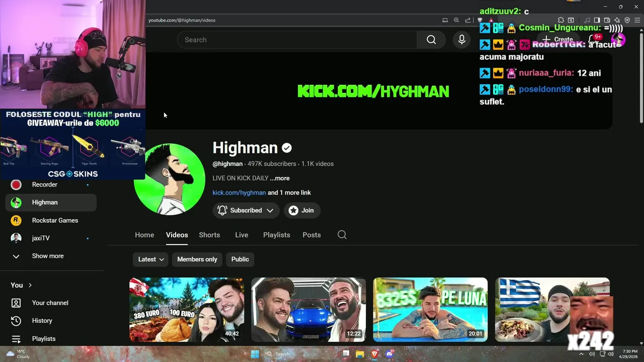Expand the You section chevron
Screen dimensions: 644x362
click(30, 285)
